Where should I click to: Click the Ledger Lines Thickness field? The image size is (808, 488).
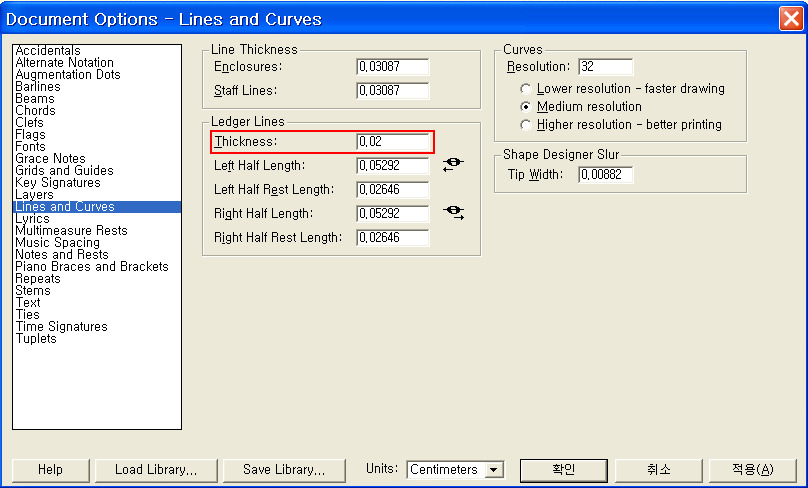[x=392, y=142]
